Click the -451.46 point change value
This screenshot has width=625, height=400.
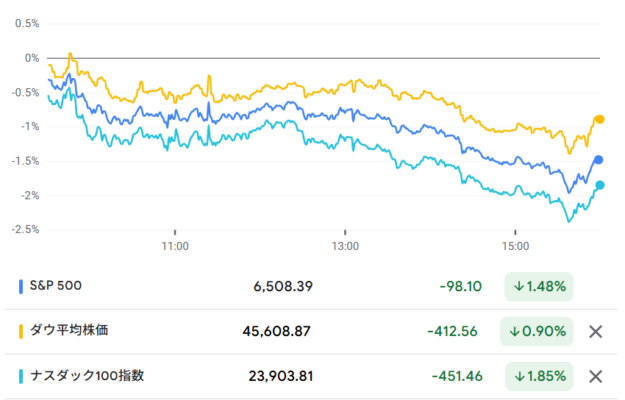click(x=457, y=376)
